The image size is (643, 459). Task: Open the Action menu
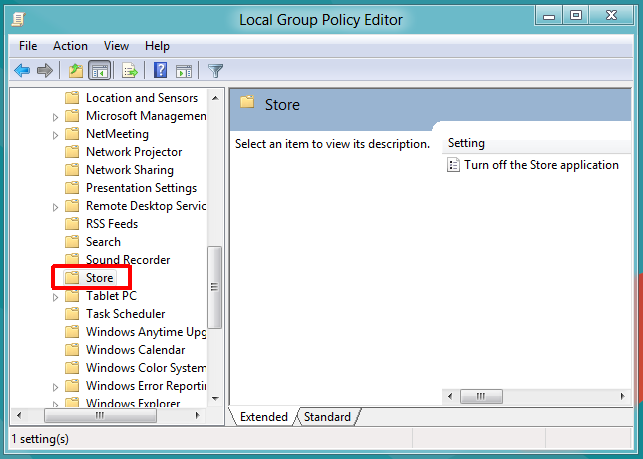coord(70,46)
